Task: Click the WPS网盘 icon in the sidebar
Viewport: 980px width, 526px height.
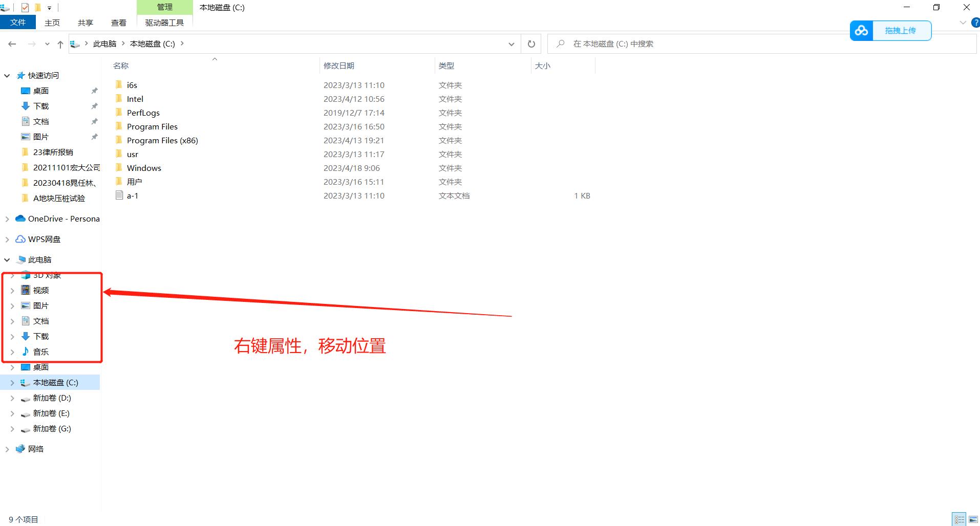Action: pos(20,239)
